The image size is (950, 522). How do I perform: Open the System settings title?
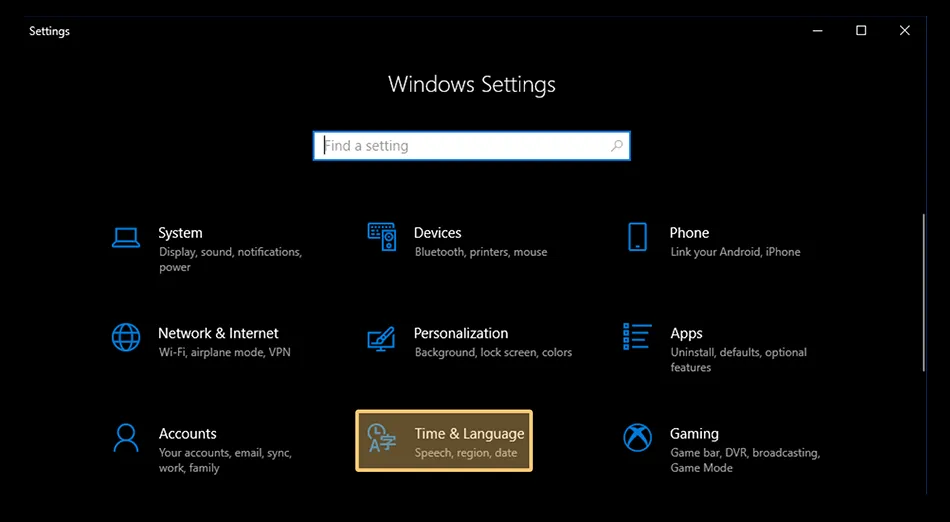(180, 233)
